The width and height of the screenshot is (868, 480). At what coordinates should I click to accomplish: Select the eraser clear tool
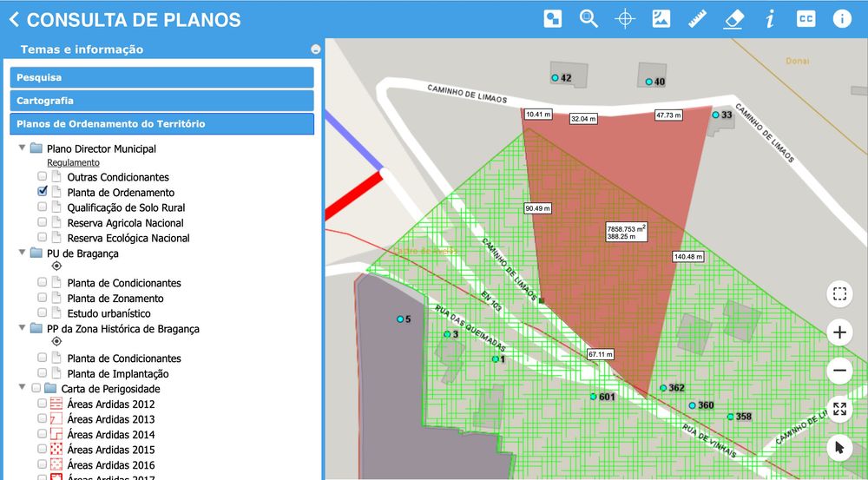tap(733, 19)
